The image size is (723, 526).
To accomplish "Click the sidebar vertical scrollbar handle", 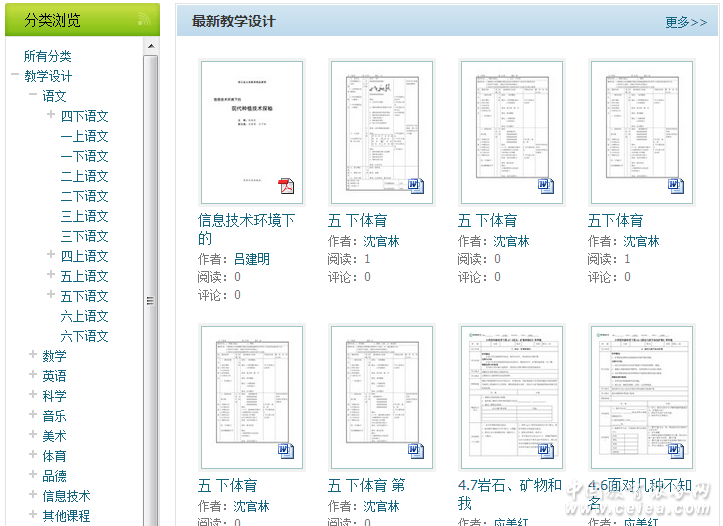I will [151, 300].
